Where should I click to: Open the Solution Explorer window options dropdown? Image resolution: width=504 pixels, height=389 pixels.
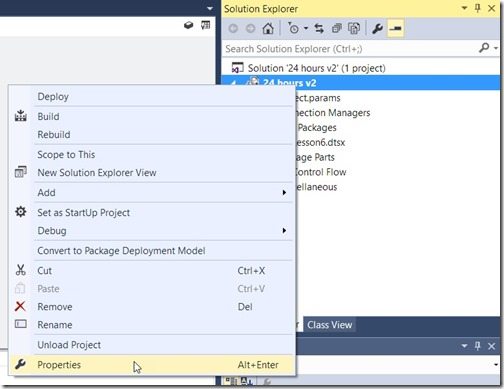(x=464, y=8)
